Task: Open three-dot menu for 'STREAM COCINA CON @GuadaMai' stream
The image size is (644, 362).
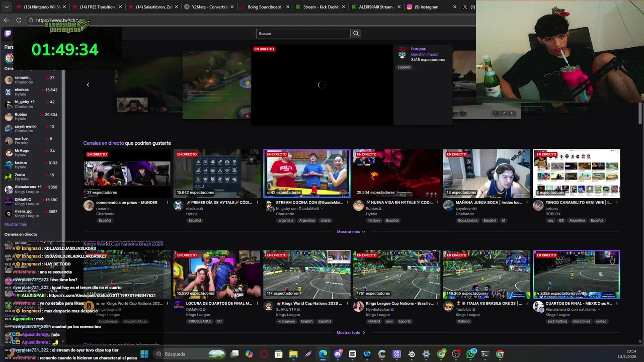Action: 347,203
